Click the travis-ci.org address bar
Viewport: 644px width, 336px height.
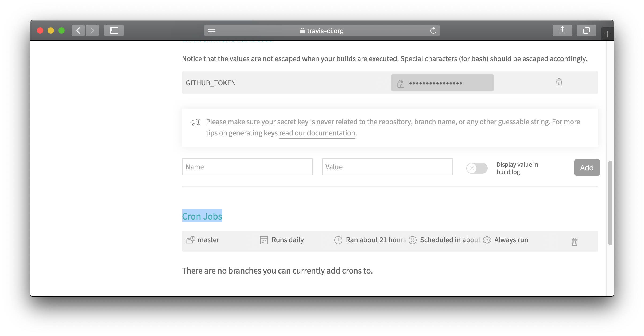tap(322, 30)
